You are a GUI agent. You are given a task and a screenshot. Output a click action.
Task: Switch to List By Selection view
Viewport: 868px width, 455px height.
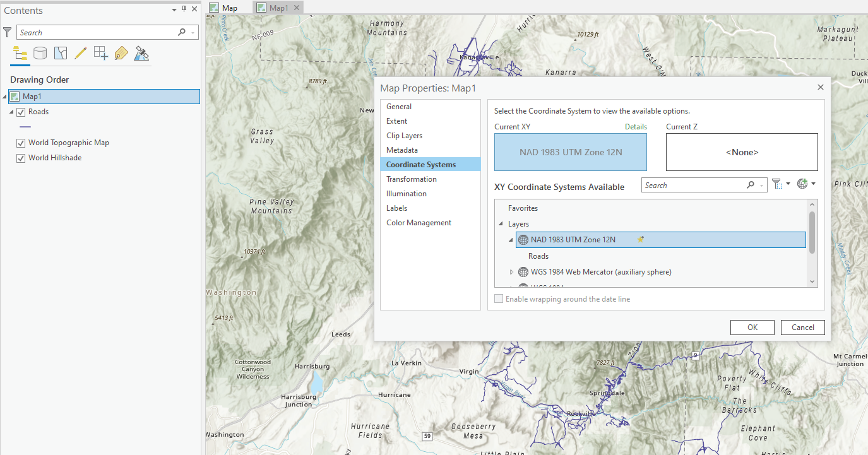[60, 53]
